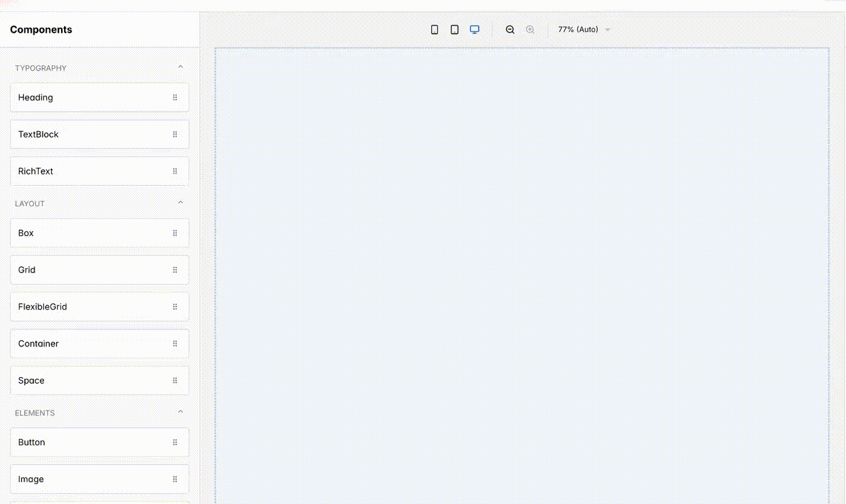The height and width of the screenshot is (504, 846).
Task: Collapse the ELEMENTS section
Action: coord(180,411)
